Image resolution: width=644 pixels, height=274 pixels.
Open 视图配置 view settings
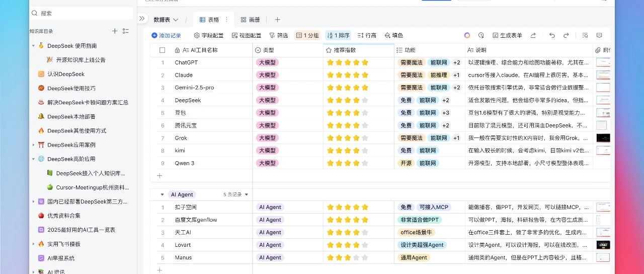click(247, 35)
